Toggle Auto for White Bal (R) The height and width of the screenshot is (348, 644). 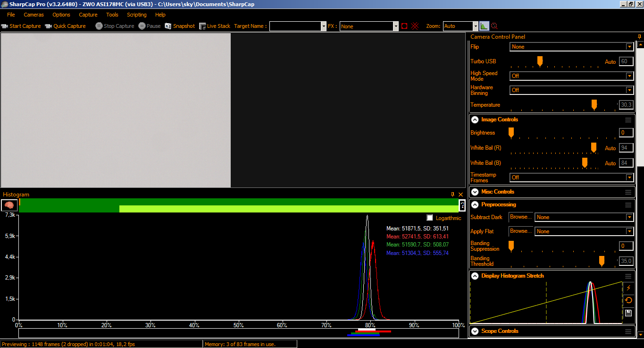[x=610, y=148]
